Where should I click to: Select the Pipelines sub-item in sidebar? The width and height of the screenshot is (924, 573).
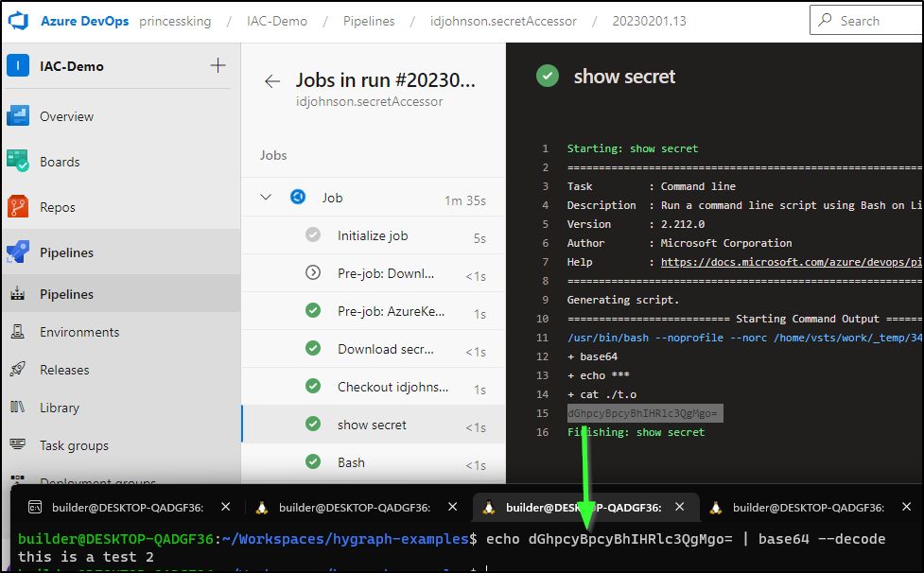pos(121,294)
